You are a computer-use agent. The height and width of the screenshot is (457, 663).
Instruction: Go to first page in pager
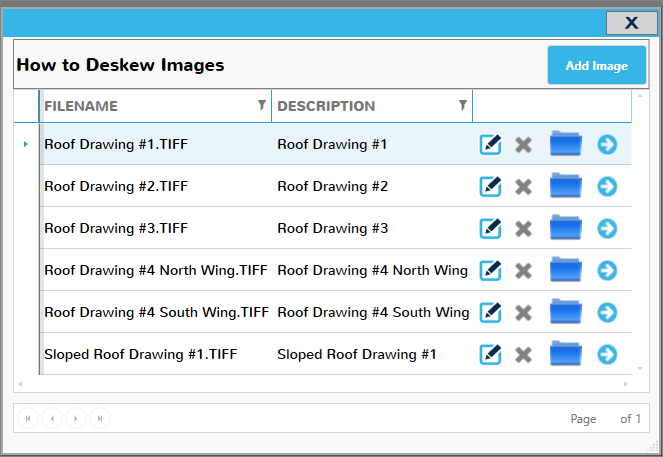click(27, 418)
